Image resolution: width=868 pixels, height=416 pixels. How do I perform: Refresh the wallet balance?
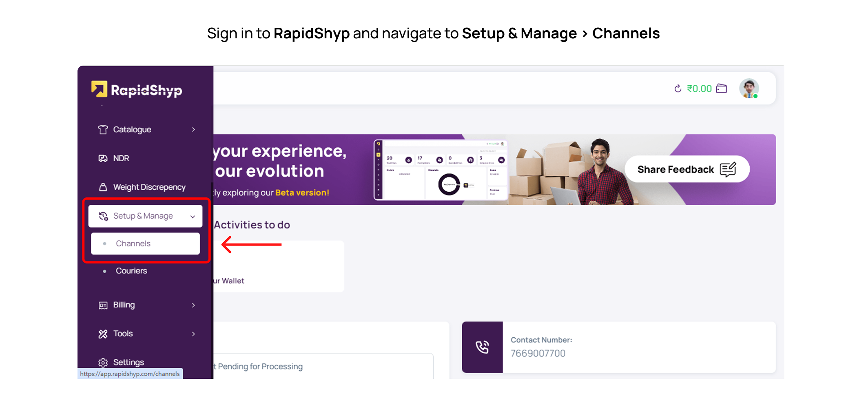coord(678,89)
